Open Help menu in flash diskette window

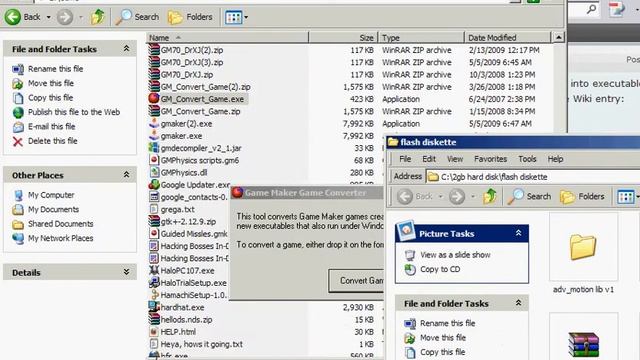click(x=555, y=159)
